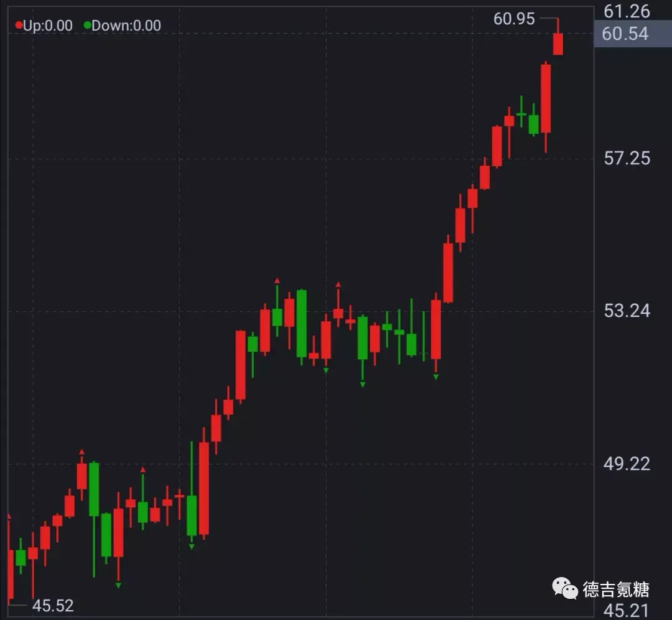Viewport: 672px width, 620px height.
Task: Click the red Up legend dot
Action: tap(19, 26)
